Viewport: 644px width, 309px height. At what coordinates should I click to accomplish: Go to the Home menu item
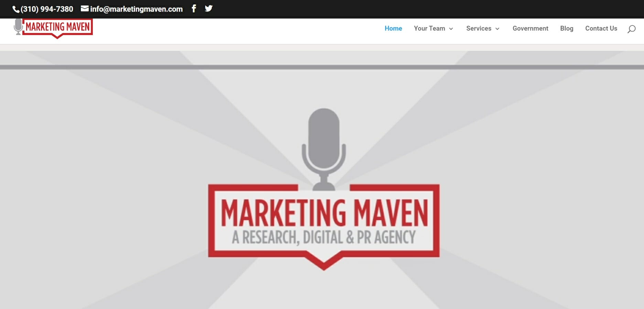(x=393, y=29)
